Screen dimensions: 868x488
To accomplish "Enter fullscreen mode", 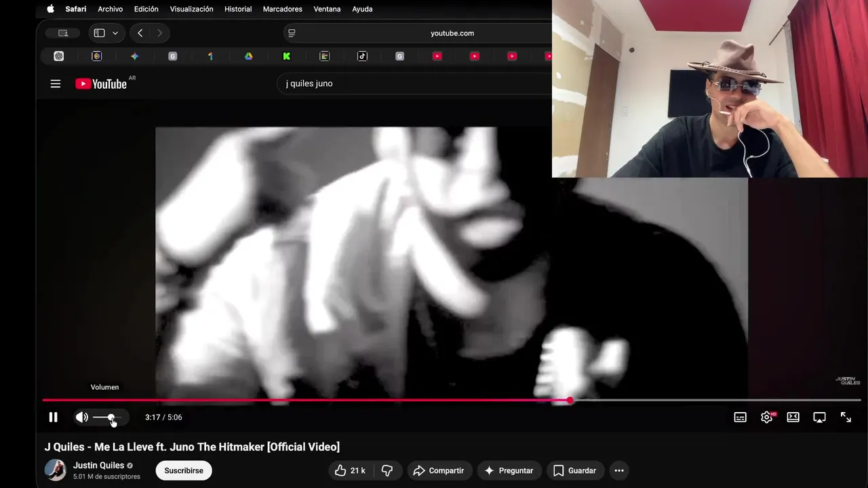I will pyautogui.click(x=846, y=418).
